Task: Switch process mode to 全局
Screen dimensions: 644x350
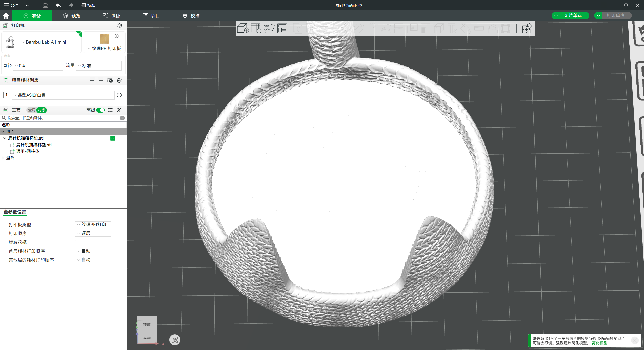Action: tap(32, 110)
